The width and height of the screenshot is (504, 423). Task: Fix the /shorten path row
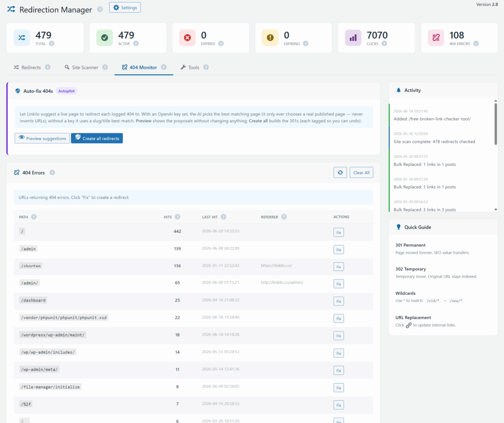click(x=339, y=267)
